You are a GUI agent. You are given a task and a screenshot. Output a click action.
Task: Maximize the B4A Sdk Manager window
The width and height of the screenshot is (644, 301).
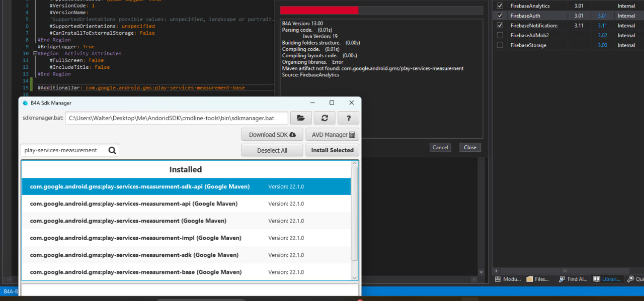point(332,103)
